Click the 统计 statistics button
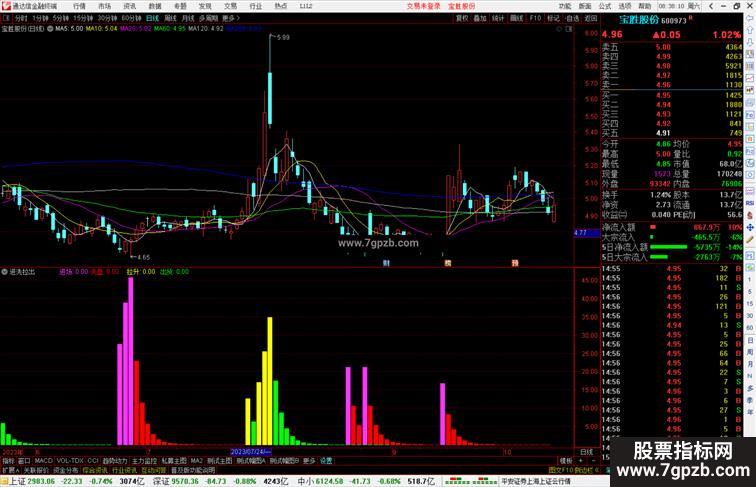This screenshot has height=487, width=756. [x=498, y=18]
